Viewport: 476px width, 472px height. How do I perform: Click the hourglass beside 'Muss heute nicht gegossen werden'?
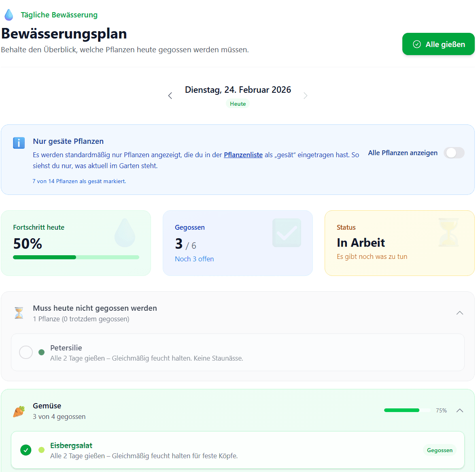19,312
